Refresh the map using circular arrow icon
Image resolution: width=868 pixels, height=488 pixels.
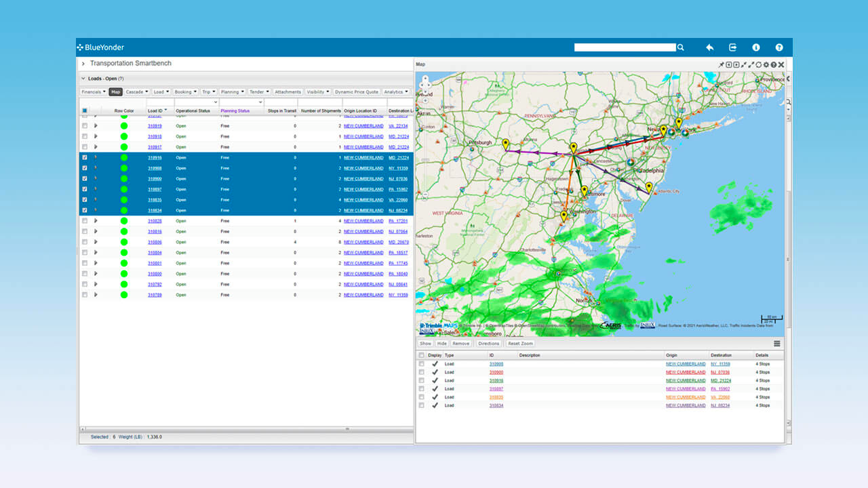pyautogui.click(x=759, y=64)
